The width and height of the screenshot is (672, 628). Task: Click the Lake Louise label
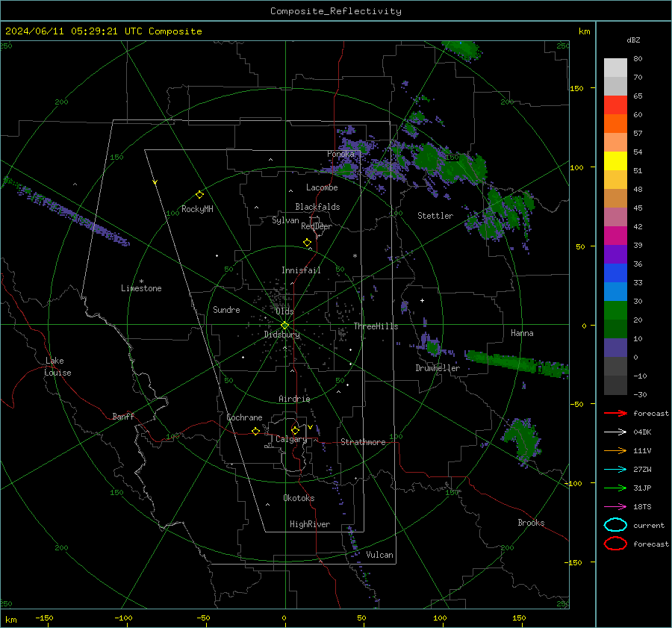[x=57, y=367]
